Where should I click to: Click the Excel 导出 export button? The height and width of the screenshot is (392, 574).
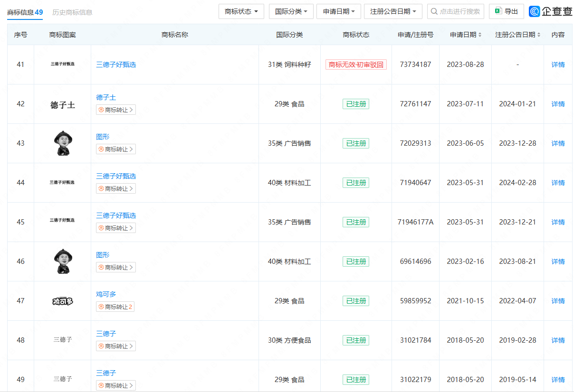[506, 11]
